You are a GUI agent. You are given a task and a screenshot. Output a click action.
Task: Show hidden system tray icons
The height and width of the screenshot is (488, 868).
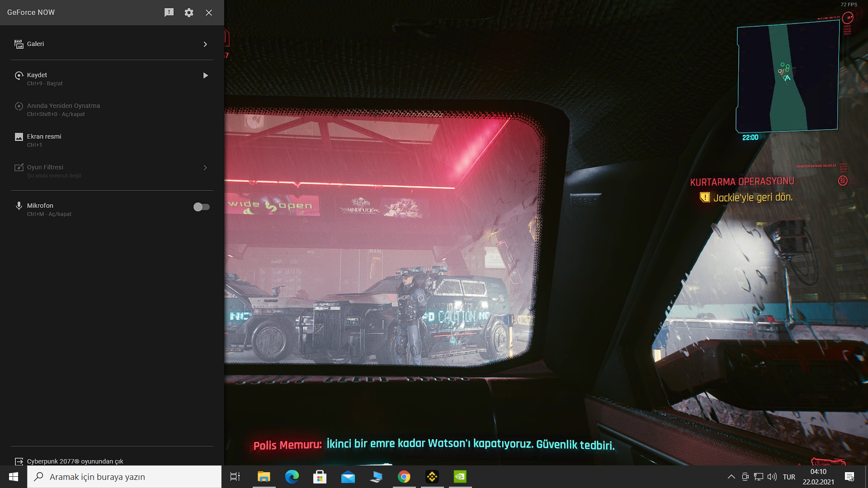coord(731,477)
